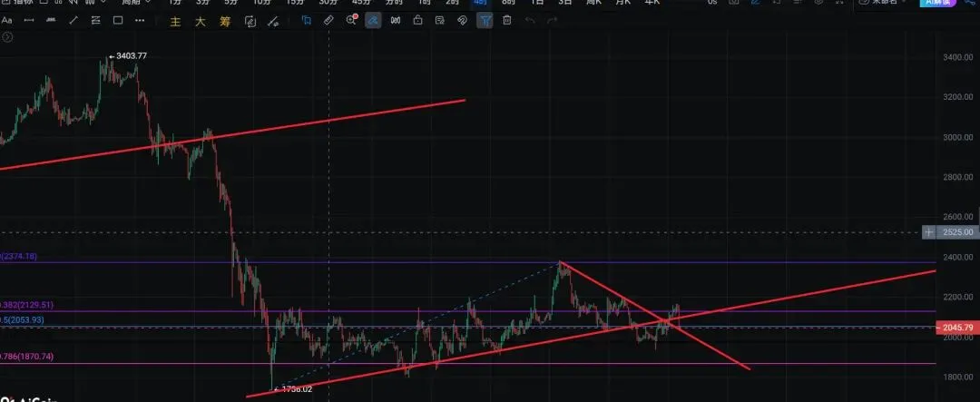
Task: Switch to the 45分 timeframe tab
Action: (x=362, y=3)
